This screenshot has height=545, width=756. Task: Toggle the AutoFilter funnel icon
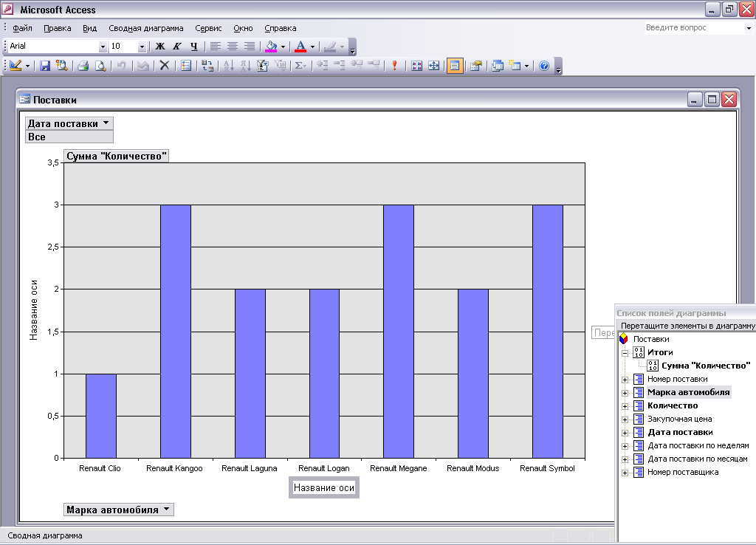(x=262, y=66)
